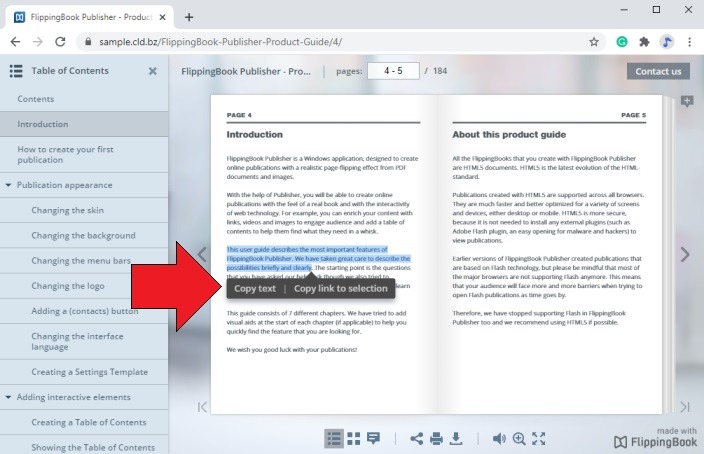Open the Grammarly extension icon
704x454 pixels.
622,42
